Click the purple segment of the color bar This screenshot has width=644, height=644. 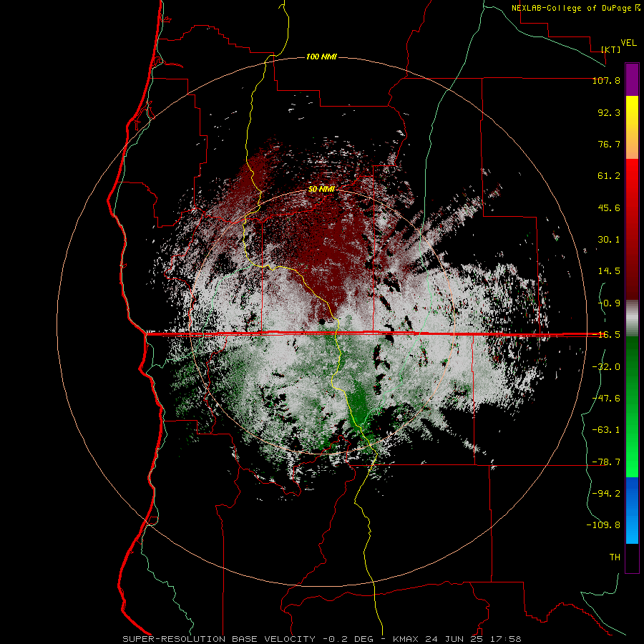[x=632, y=79]
